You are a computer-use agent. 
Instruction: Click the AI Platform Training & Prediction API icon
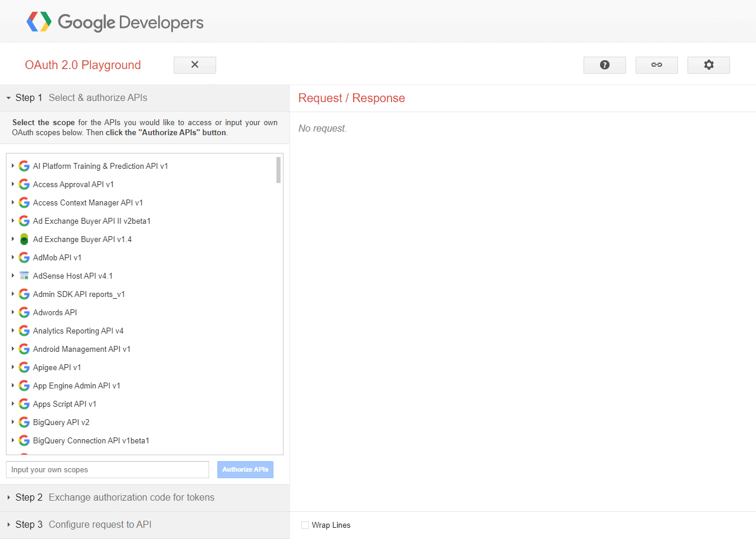[24, 166]
